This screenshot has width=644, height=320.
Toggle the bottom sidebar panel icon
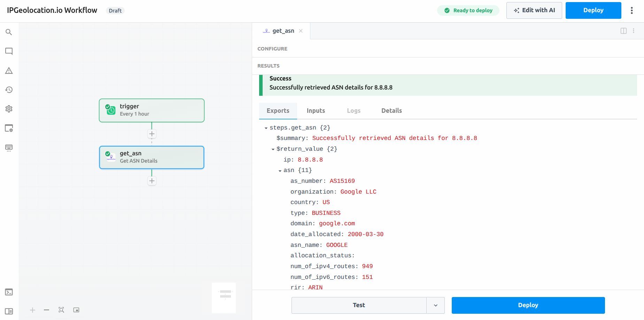point(9,311)
